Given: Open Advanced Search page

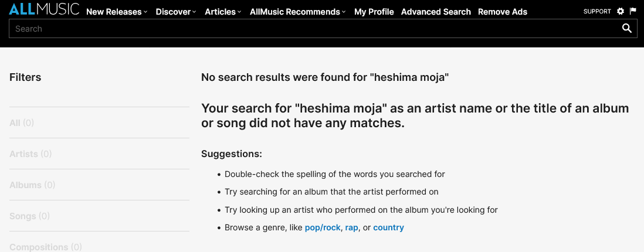Looking at the screenshot, I should pyautogui.click(x=436, y=12).
